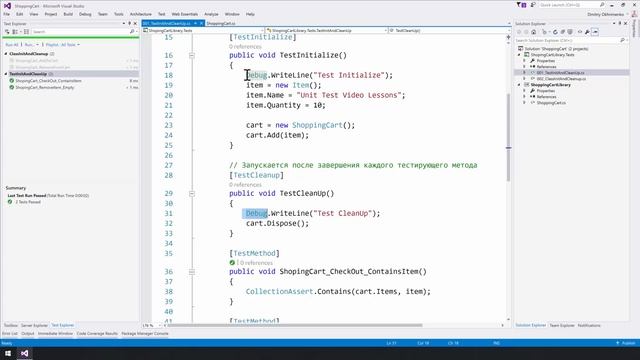Click the Properties wrench icon in Solution Explorer toolbar
Screen dimensions: 640x360
[x=587, y=32]
